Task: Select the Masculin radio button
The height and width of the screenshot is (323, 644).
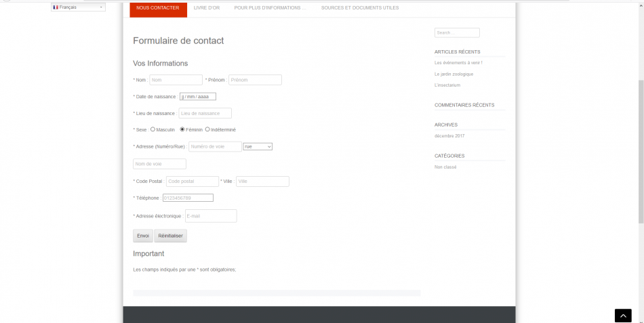Action: pyautogui.click(x=153, y=129)
